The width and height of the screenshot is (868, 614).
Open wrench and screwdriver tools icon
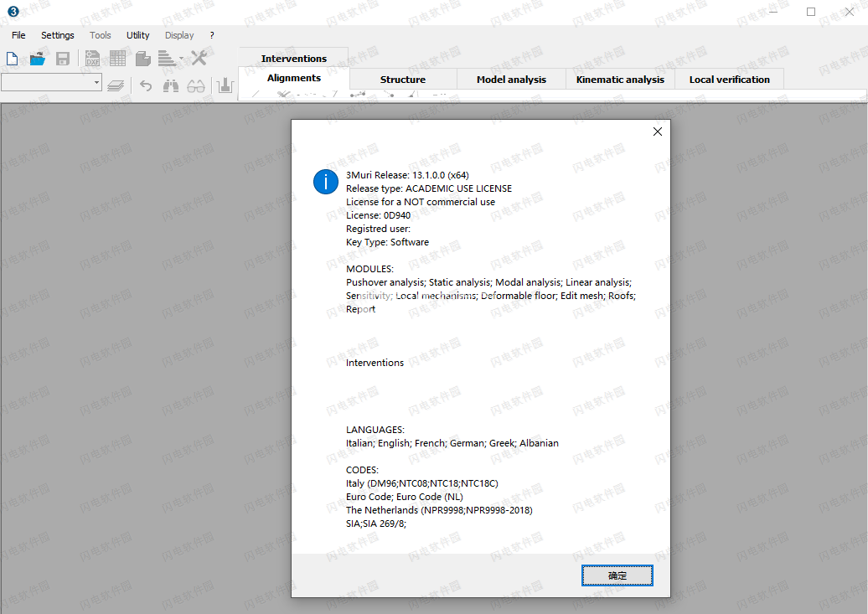pyautogui.click(x=199, y=58)
